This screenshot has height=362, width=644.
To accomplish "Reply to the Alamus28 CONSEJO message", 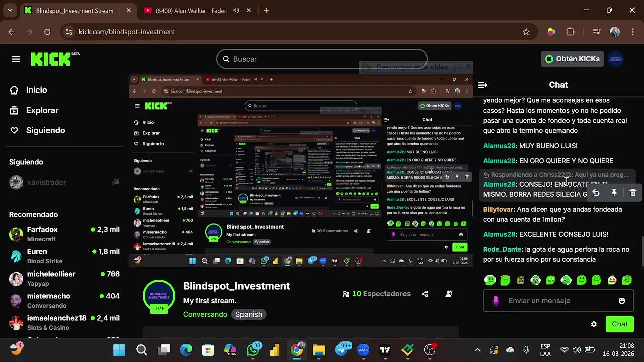I will click(596, 193).
